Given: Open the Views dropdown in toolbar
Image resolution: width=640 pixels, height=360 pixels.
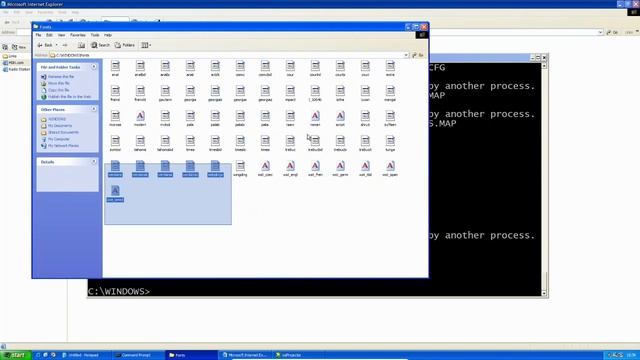Looking at the screenshot, I should [146, 45].
